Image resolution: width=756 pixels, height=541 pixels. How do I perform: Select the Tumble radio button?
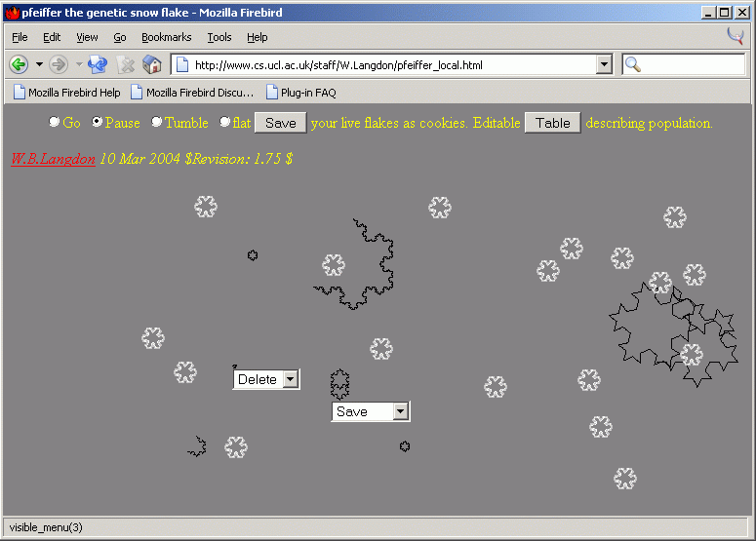(157, 122)
